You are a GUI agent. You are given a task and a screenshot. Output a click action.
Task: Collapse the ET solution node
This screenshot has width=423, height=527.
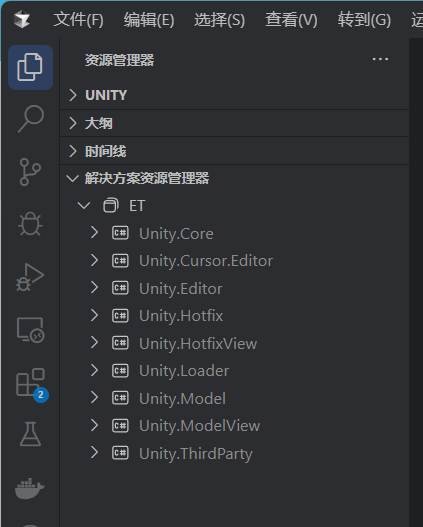tap(84, 205)
